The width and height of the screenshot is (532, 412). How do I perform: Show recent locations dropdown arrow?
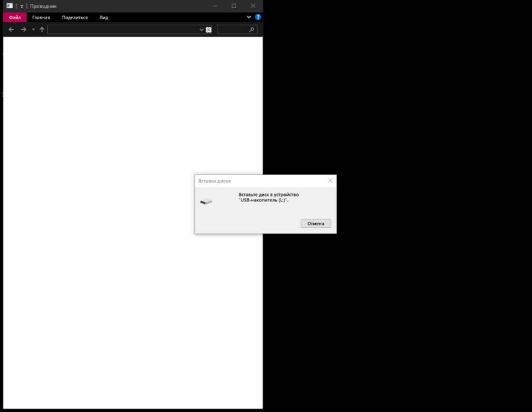[x=33, y=30]
